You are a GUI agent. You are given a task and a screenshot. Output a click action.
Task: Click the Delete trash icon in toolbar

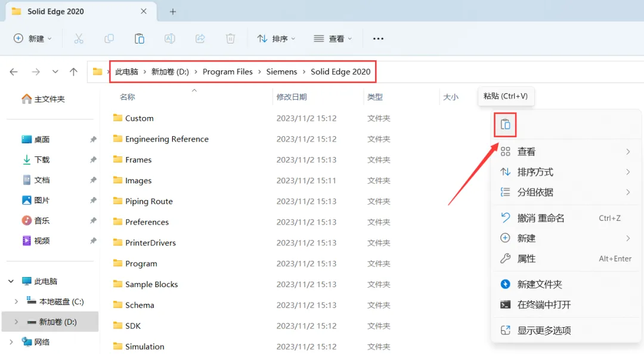pos(230,39)
